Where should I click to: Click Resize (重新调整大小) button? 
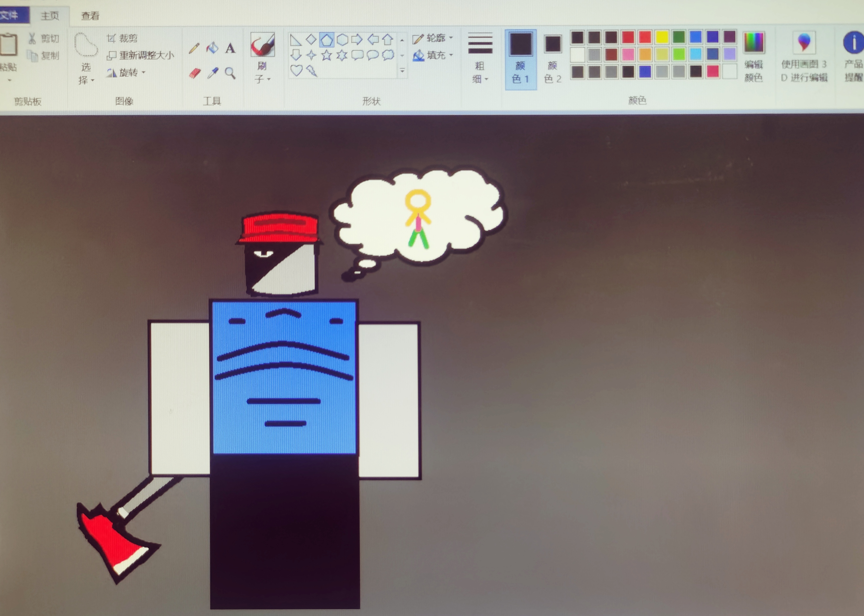(141, 55)
